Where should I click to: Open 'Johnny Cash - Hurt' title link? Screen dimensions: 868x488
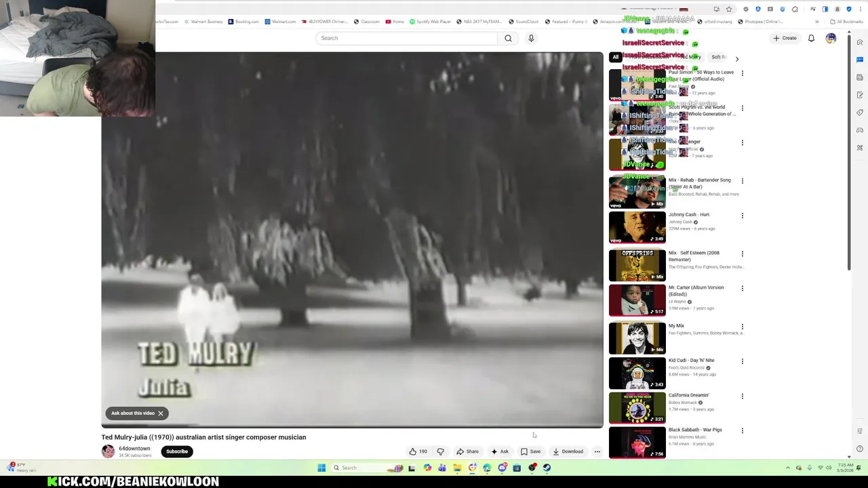point(689,214)
